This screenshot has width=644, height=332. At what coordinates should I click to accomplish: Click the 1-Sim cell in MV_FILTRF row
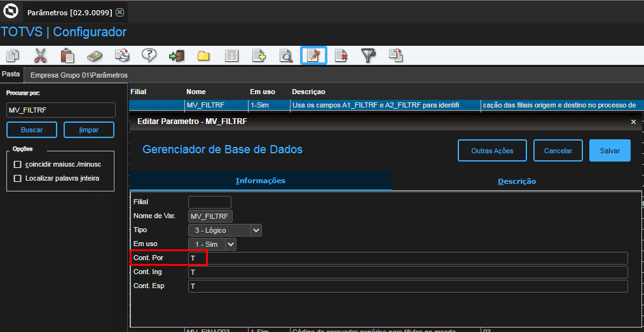[269, 105]
